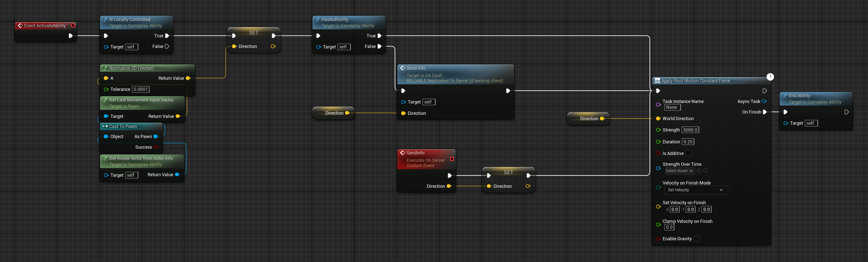Click Normalize 2D Return Value pin
The width and height of the screenshot is (868, 262).
tap(188, 78)
